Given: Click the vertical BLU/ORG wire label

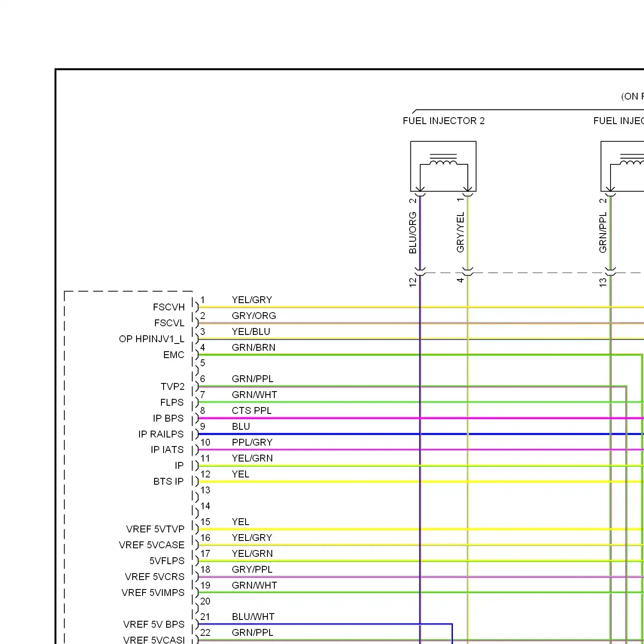Looking at the screenshot, I should pyautogui.click(x=413, y=233).
